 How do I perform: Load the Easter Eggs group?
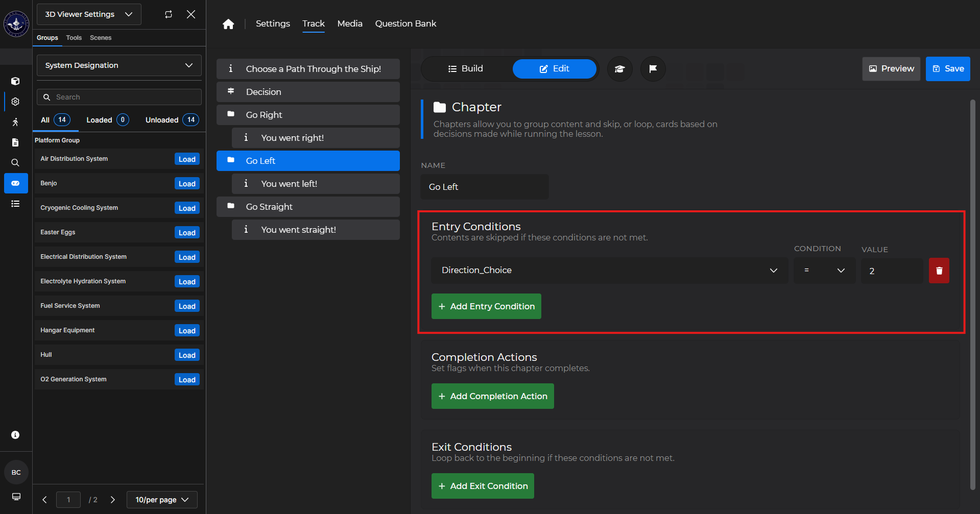pos(187,233)
